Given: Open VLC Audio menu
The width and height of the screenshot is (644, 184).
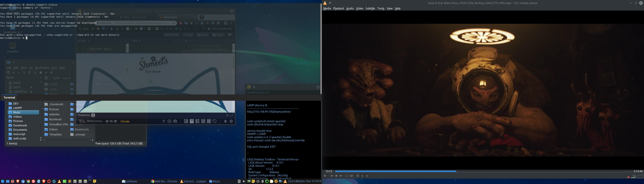Looking at the screenshot, I should pos(350,9).
